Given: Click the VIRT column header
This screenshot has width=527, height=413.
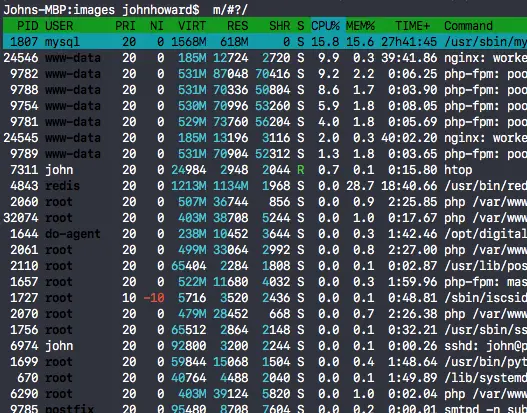Looking at the screenshot, I should (x=192, y=26).
